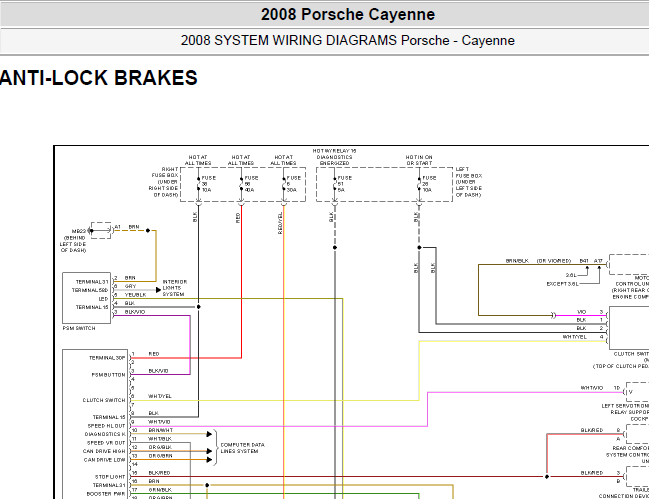The height and width of the screenshot is (499, 649).
Task: Click the "LEFT FUSE BOX" location label
Action: [469, 182]
